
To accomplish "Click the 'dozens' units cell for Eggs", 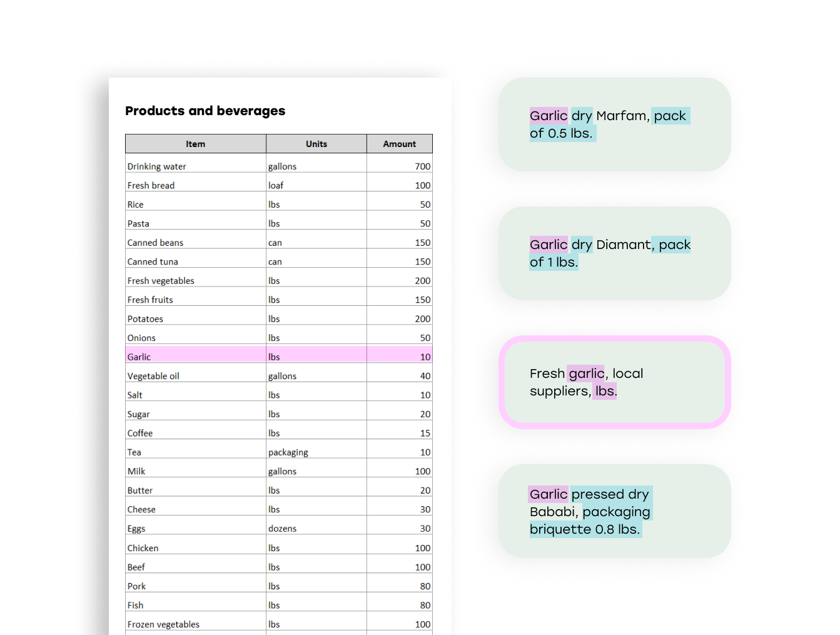I will (x=316, y=526).
